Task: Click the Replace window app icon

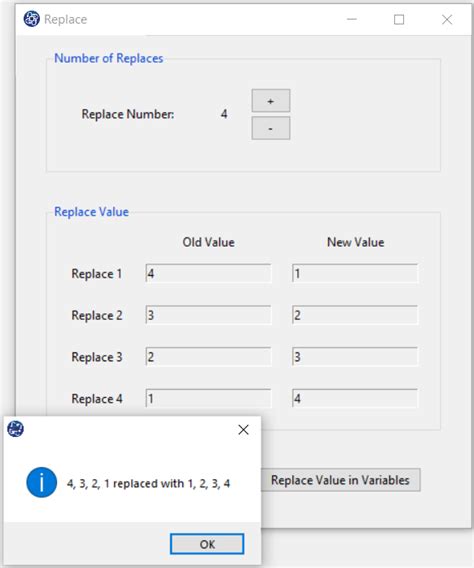Action: (x=32, y=19)
